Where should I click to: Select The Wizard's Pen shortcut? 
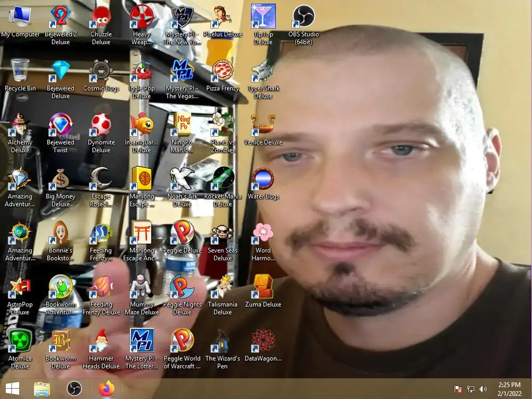click(222, 349)
